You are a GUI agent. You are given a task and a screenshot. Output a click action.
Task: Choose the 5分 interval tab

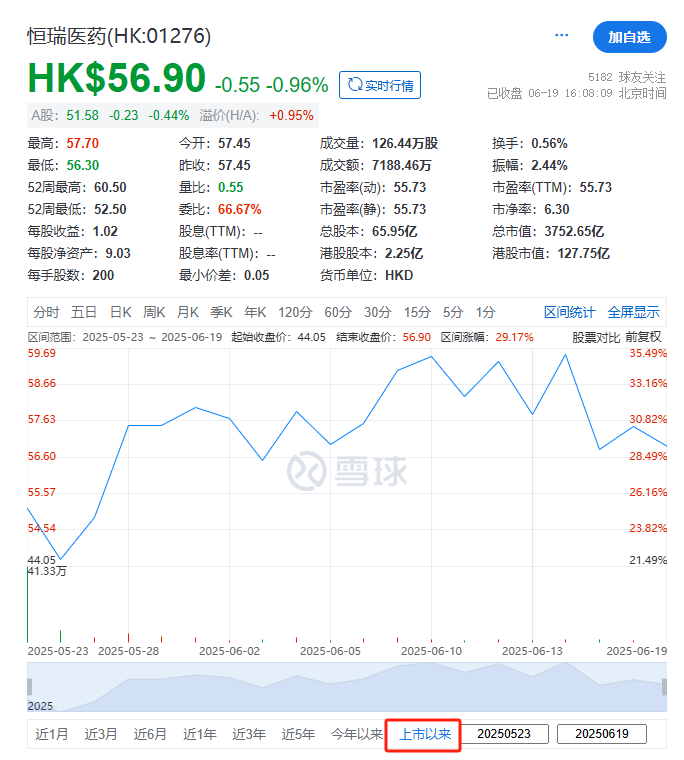click(453, 312)
